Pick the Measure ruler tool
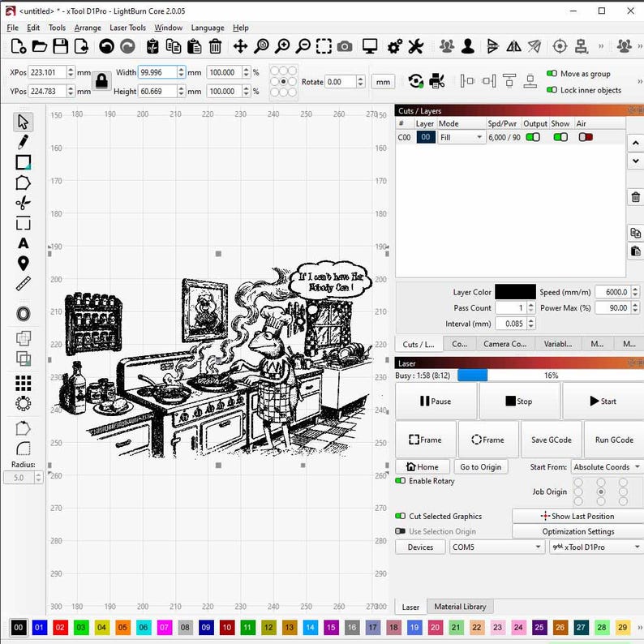This screenshot has height=644, width=644. 23,284
